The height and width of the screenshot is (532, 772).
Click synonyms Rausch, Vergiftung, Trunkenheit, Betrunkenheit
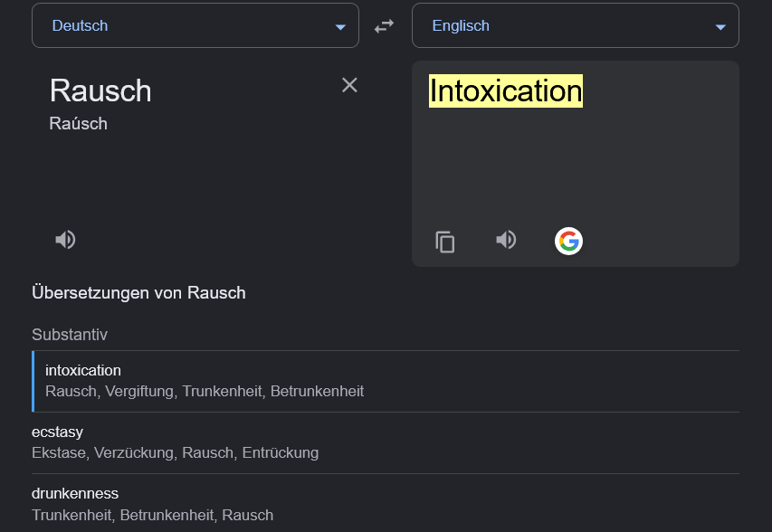tap(205, 391)
